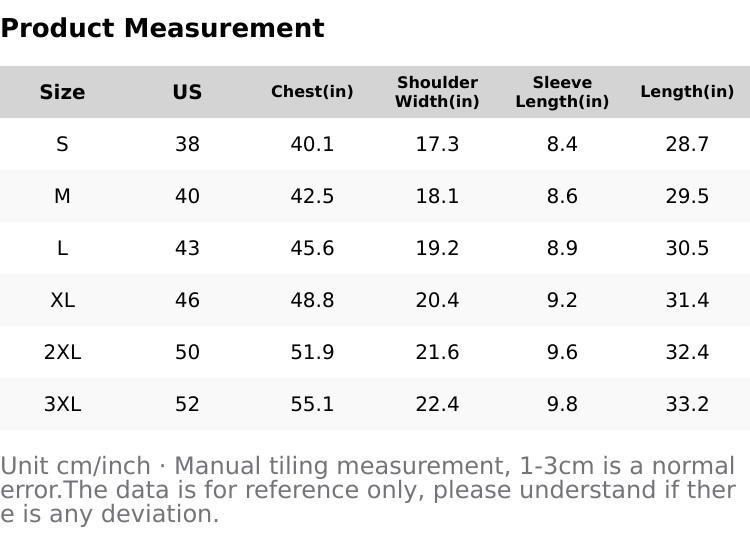
Task: Click the 3XL size row label
Action: 62,404
